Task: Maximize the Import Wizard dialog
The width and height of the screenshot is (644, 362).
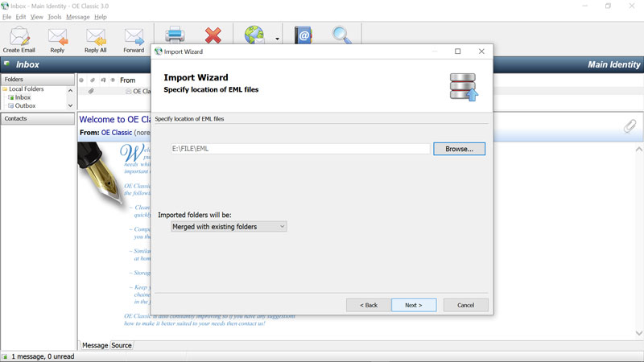Action: coord(457,51)
